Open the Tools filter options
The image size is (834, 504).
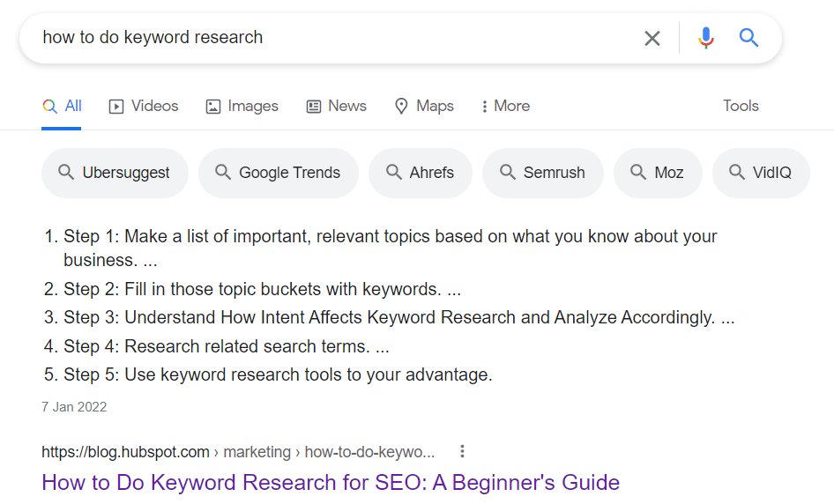(x=741, y=106)
